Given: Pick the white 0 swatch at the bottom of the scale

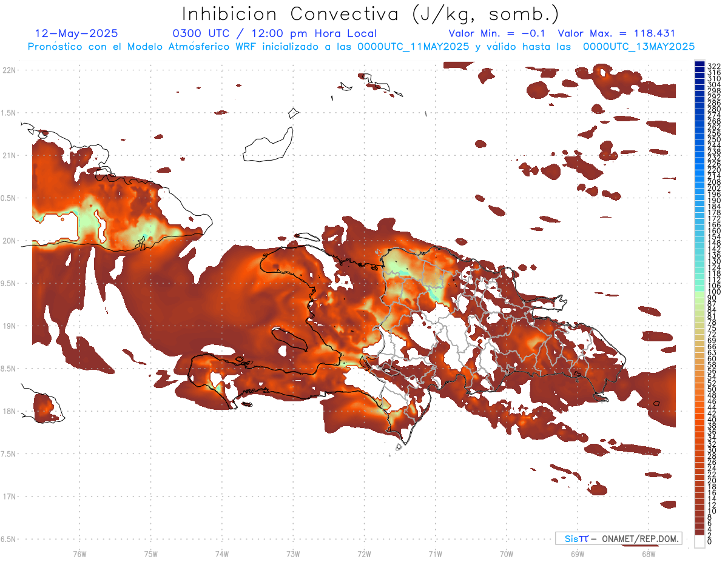Looking at the screenshot, I should point(699,541).
